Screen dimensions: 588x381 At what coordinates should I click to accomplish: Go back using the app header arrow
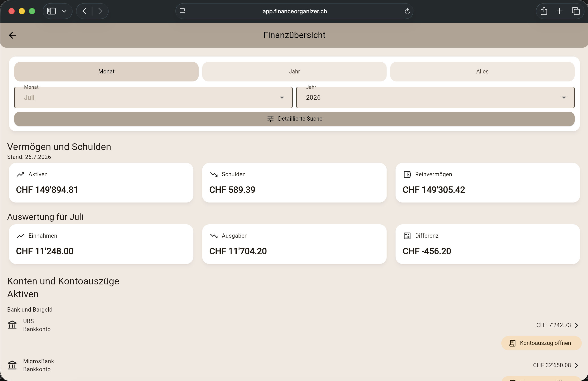coord(12,35)
